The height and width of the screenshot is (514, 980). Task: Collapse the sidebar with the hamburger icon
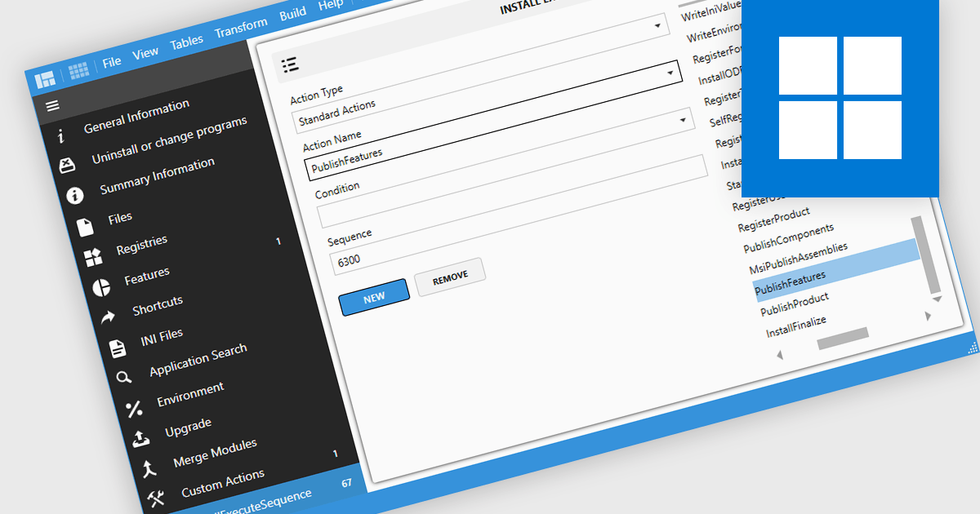tap(52, 104)
